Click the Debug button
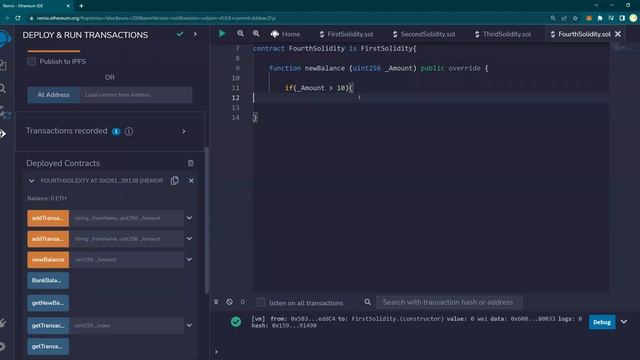The image size is (640, 360). tap(602, 322)
